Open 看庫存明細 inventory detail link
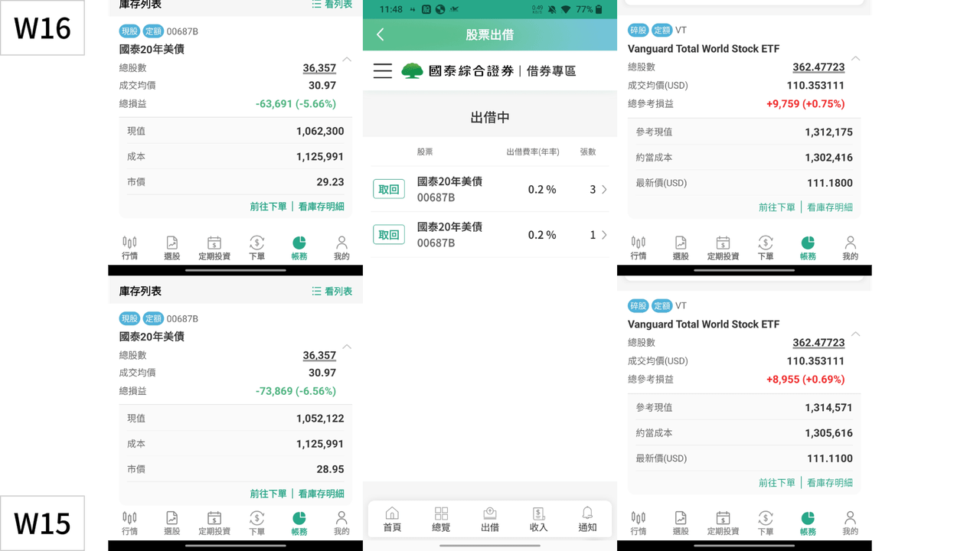Image resolution: width=980 pixels, height=551 pixels. point(322,207)
